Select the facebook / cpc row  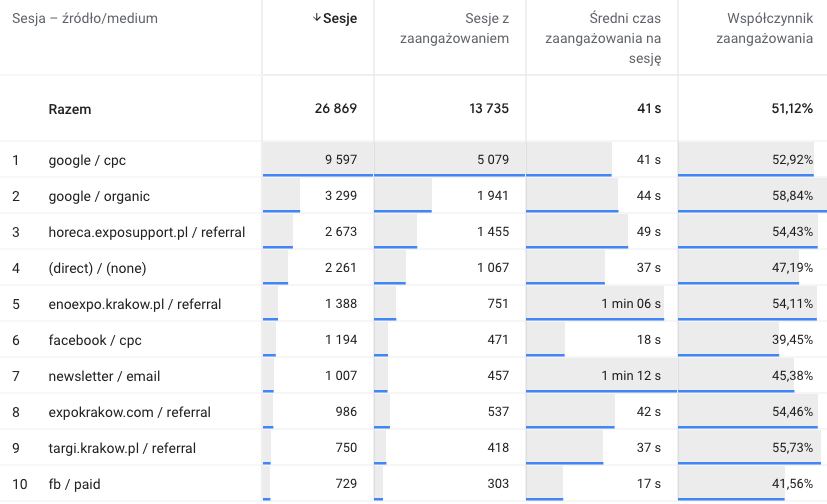pos(95,340)
